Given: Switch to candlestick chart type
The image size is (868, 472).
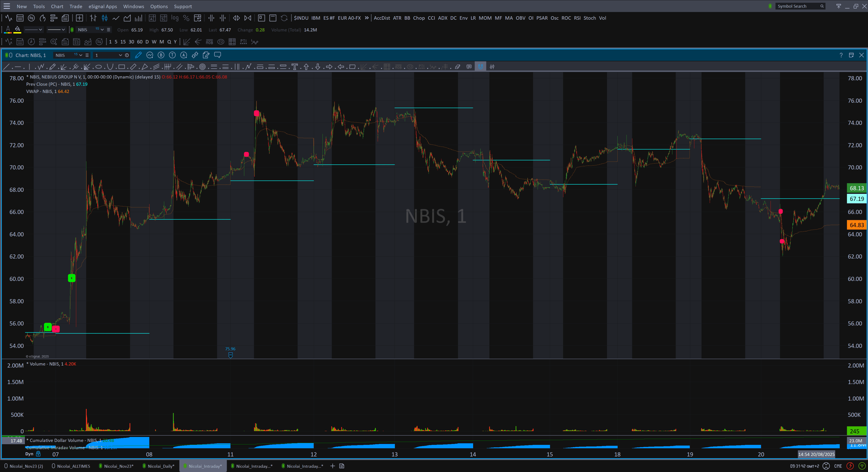Looking at the screenshot, I should 104,18.
